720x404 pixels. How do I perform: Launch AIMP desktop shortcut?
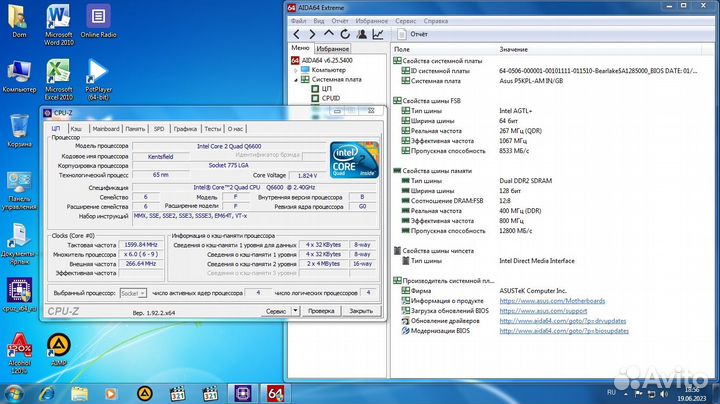(59, 350)
